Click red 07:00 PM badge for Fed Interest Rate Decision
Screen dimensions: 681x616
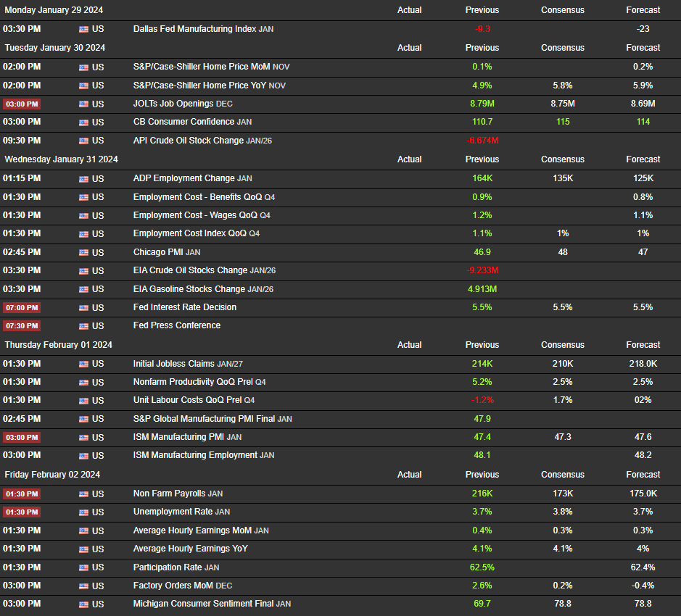tap(22, 308)
